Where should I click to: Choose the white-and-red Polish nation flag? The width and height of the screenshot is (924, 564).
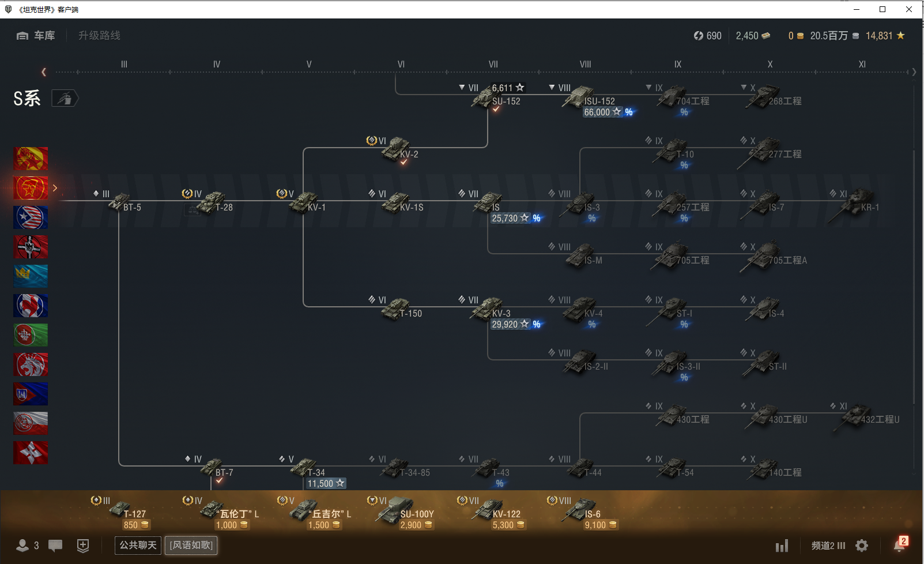[31, 423]
